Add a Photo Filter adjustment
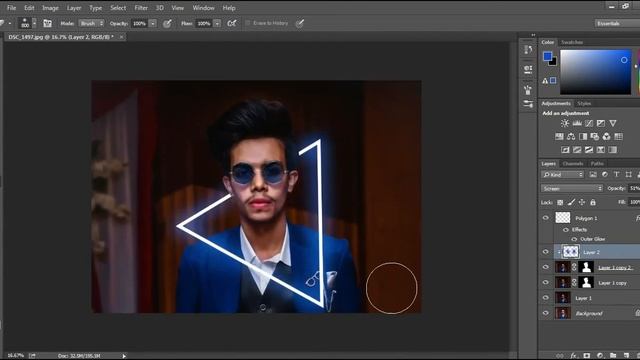This screenshot has height=360, width=640. (595, 137)
